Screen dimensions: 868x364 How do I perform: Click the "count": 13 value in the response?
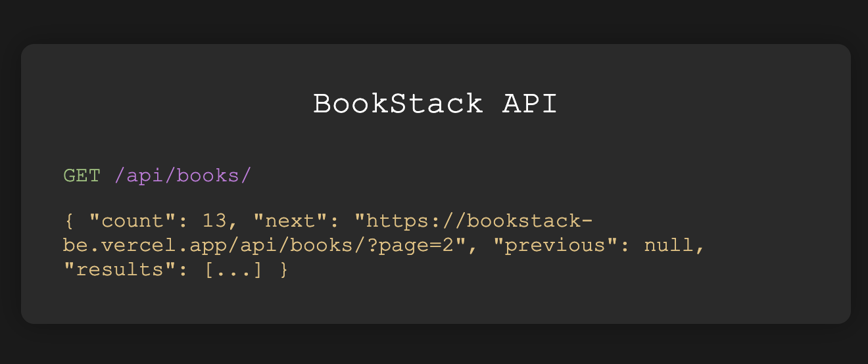click(157, 221)
